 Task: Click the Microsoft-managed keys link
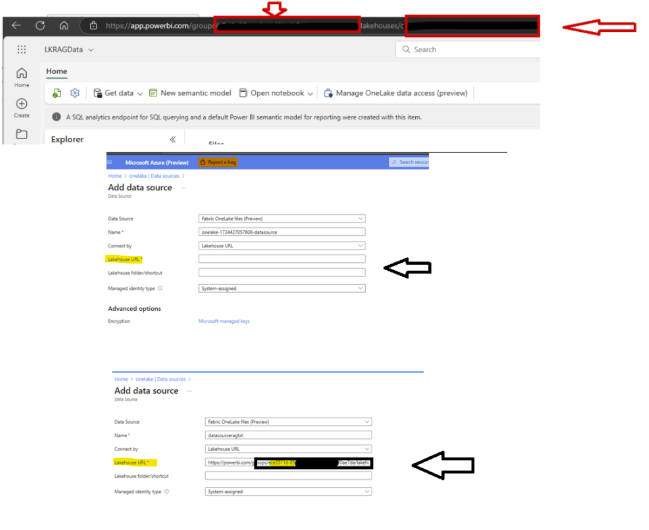point(224,321)
